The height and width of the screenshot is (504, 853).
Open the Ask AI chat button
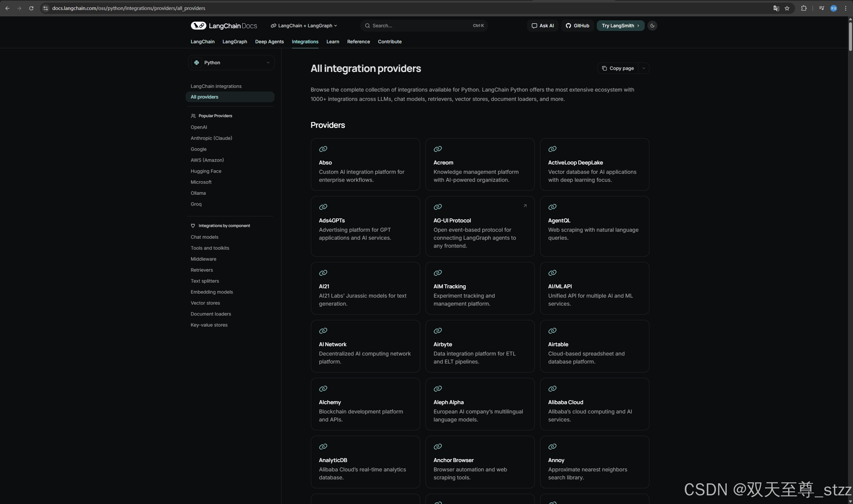coord(542,26)
